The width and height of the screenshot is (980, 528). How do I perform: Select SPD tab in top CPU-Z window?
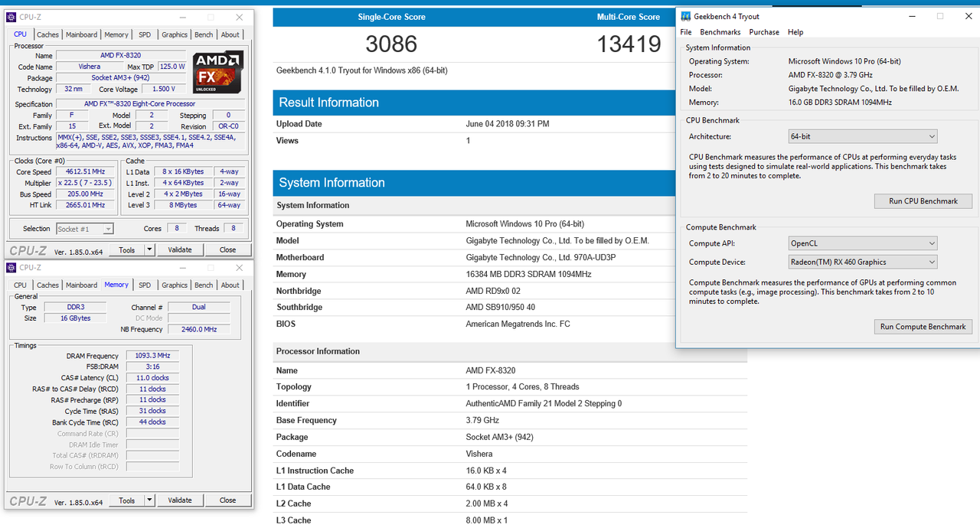point(145,34)
